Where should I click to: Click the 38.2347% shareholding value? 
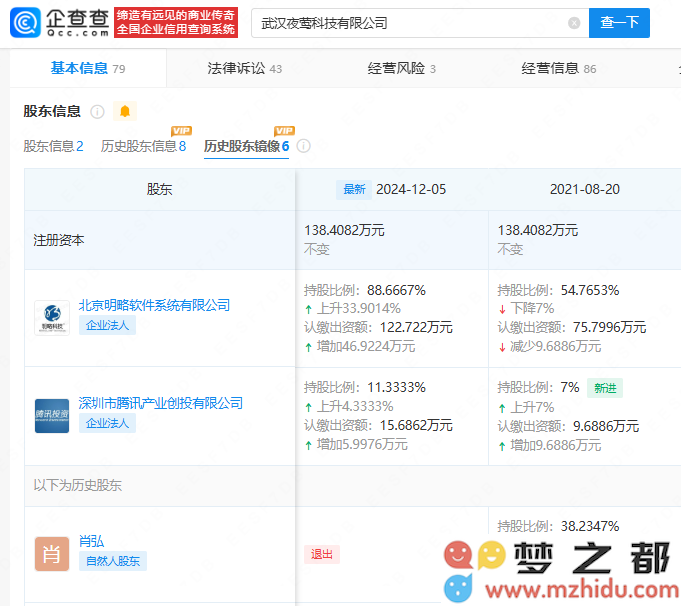click(x=590, y=526)
